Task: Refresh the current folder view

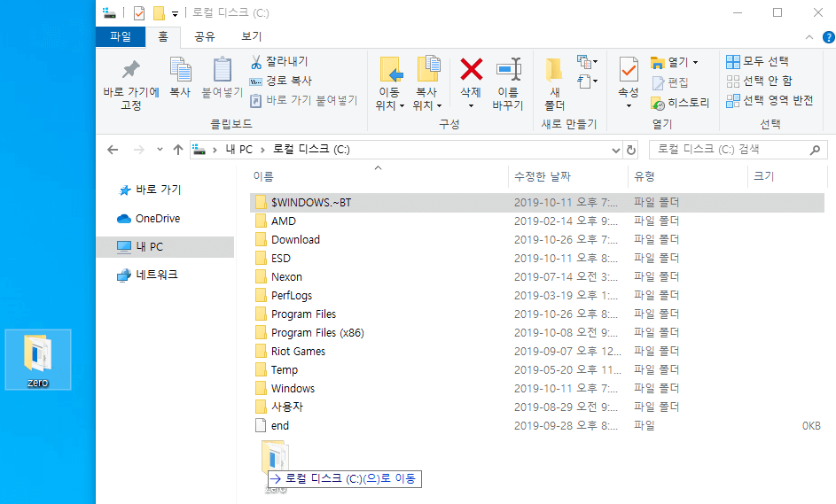Action: 631,151
